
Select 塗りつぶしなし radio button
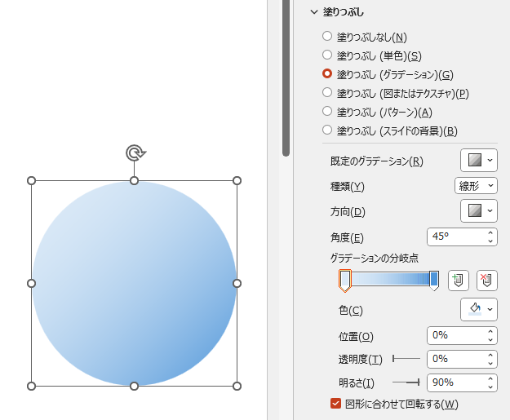coord(327,36)
